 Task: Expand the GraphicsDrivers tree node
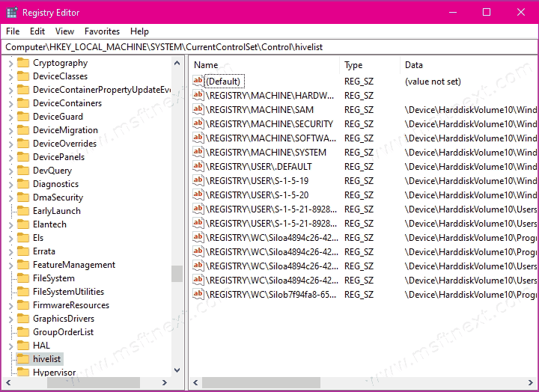click(x=10, y=319)
